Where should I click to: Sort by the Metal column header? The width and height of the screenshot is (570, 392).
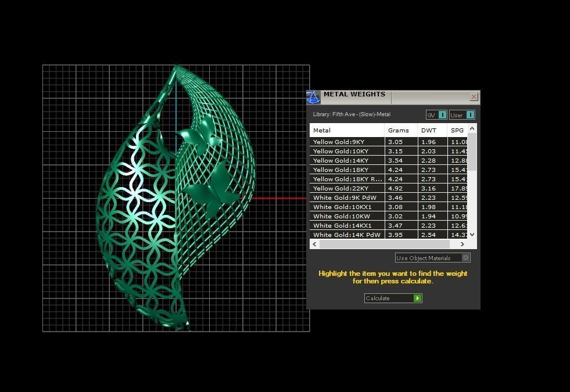click(x=347, y=130)
